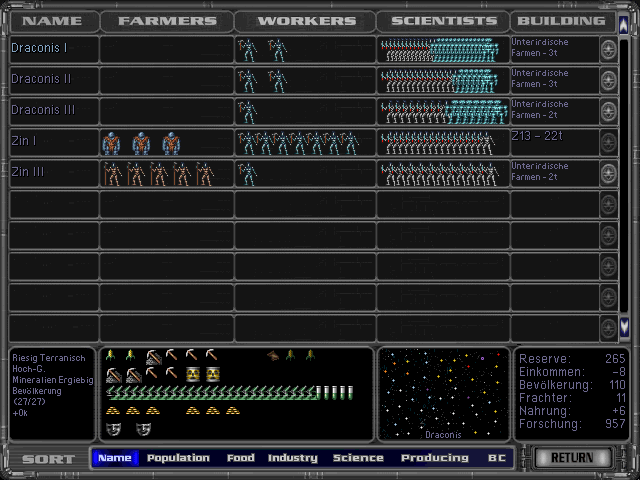Click the scroll down arrow of the colony list

pyautogui.click(x=625, y=326)
